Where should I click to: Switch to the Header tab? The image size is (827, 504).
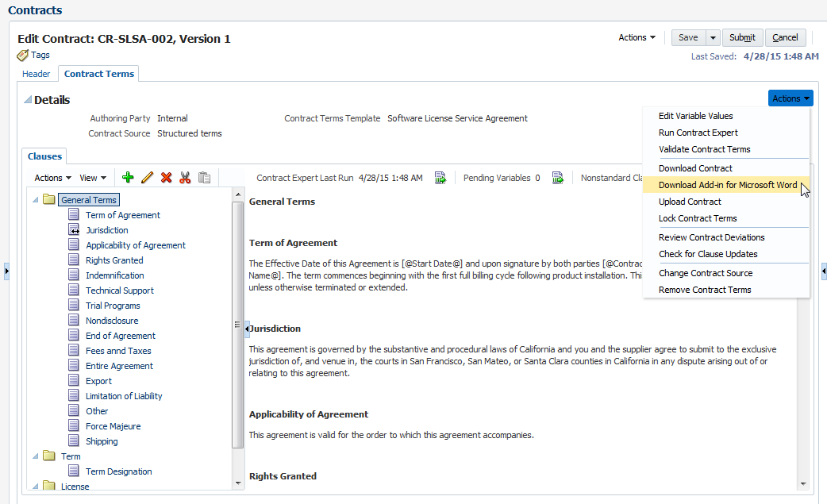(x=37, y=74)
